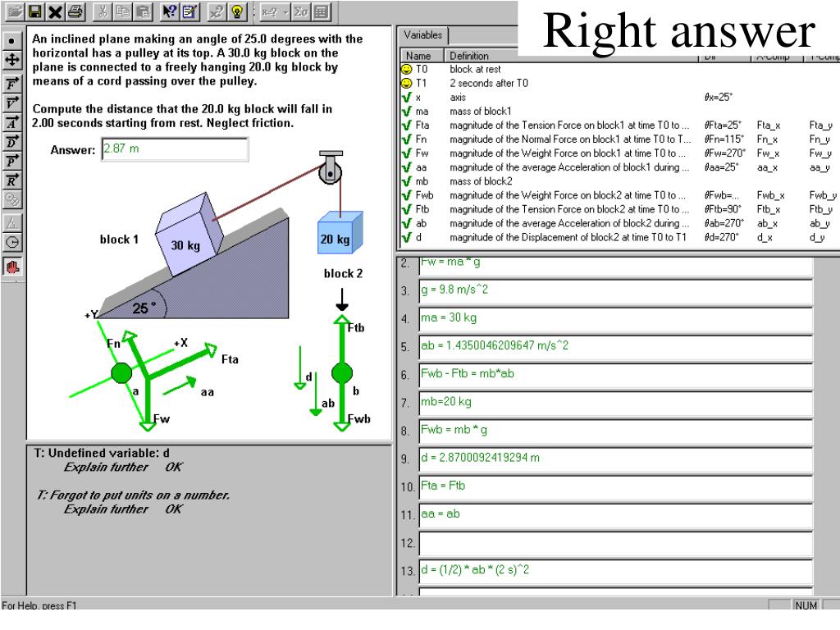This screenshot has width=840, height=630.
Task: Click equation box 3 with g = 9.8 m/s^2
Action: [615, 292]
